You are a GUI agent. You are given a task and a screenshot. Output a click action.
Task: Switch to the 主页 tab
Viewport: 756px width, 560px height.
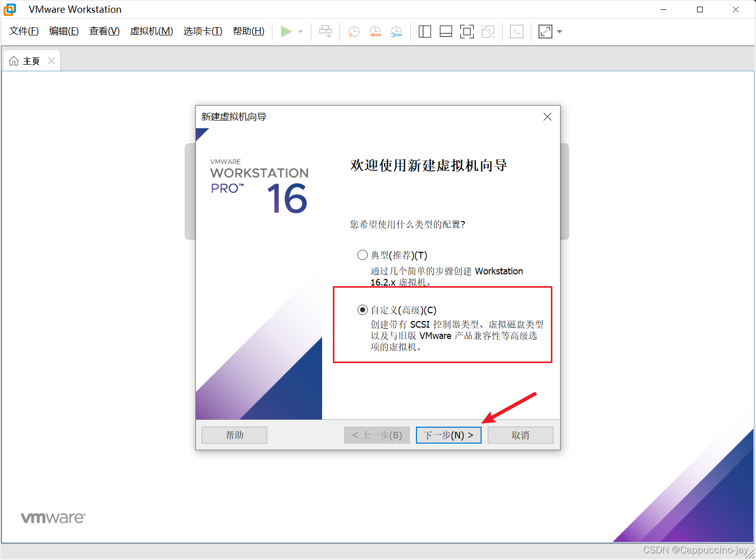31,61
